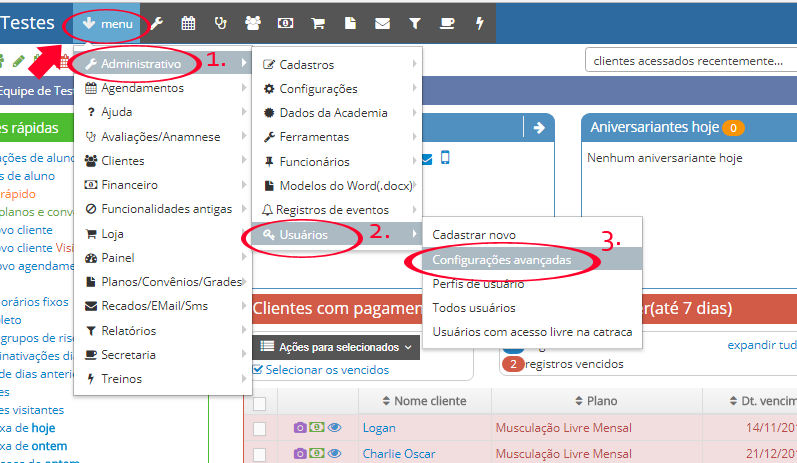The width and height of the screenshot is (797, 463).
Task: Choose 'Perfis de usuário' from submenu
Action: coord(474,283)
